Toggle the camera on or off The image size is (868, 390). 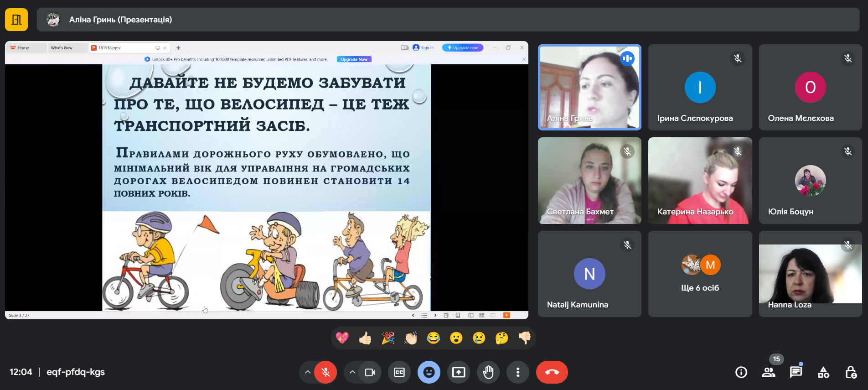pos(370,372)
